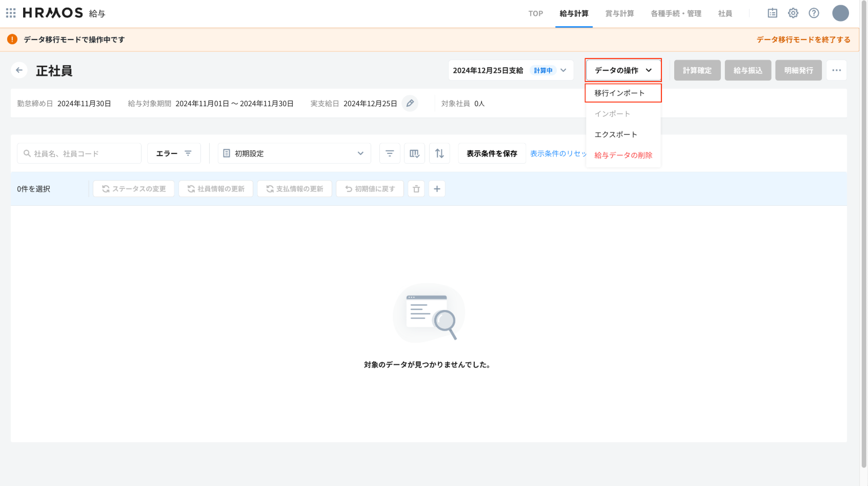
Task: Open the column display settings icon
Action: click(414, 153)
